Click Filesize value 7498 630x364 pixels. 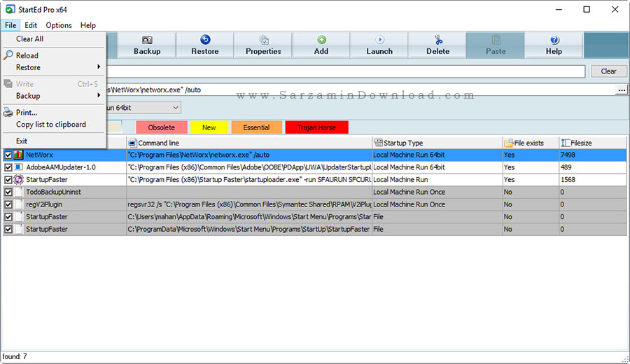point(568,155)
